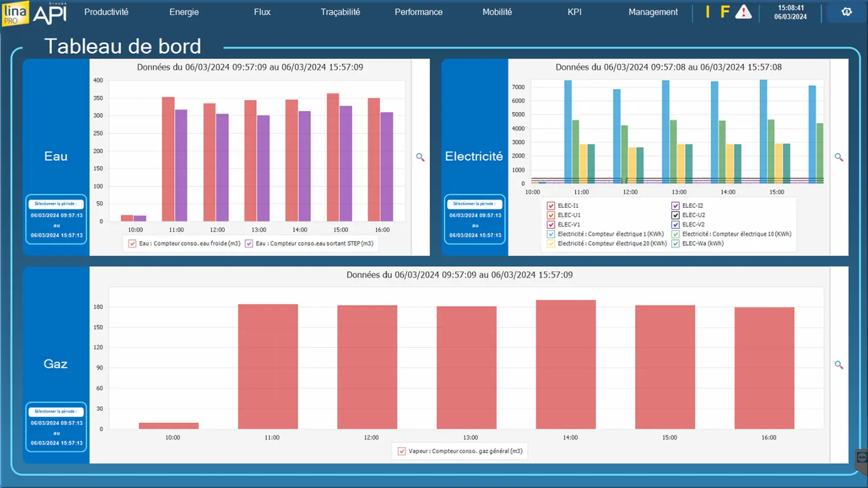
Task: Click the magnifier icon beside the Electricité chart
Action: pos(838,157)
